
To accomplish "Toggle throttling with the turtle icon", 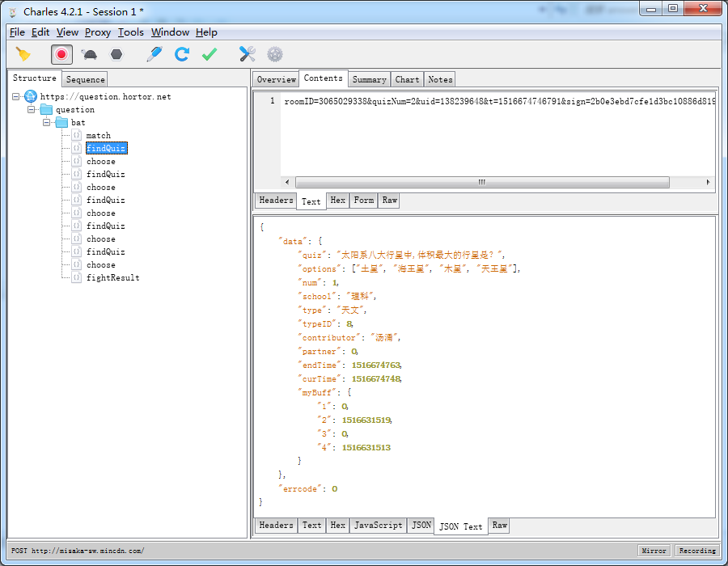I will (89, 55).
